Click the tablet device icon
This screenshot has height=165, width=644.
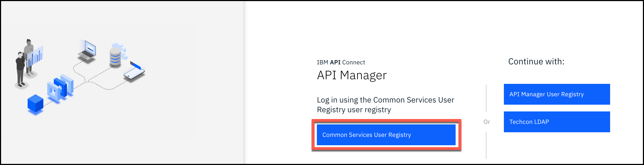pos(134,74)
